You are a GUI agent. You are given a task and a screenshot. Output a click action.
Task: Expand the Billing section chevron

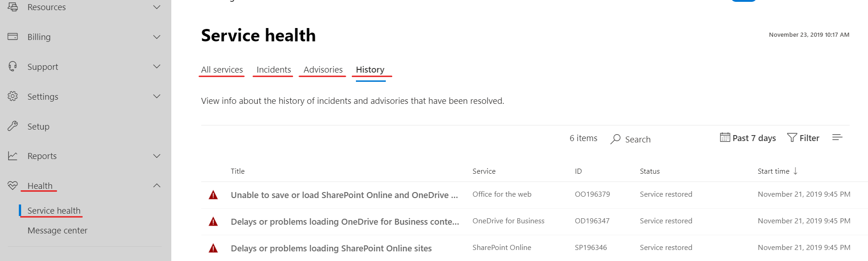157,37
